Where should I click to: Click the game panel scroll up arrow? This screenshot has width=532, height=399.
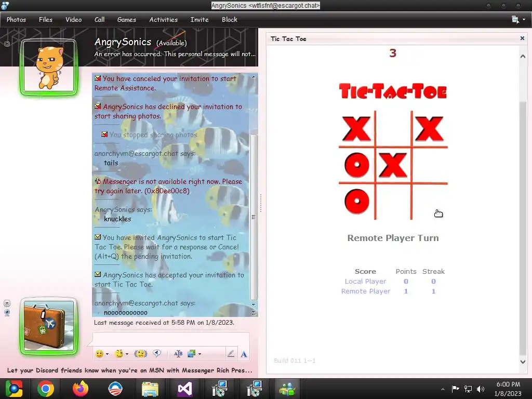coord(523,56)
